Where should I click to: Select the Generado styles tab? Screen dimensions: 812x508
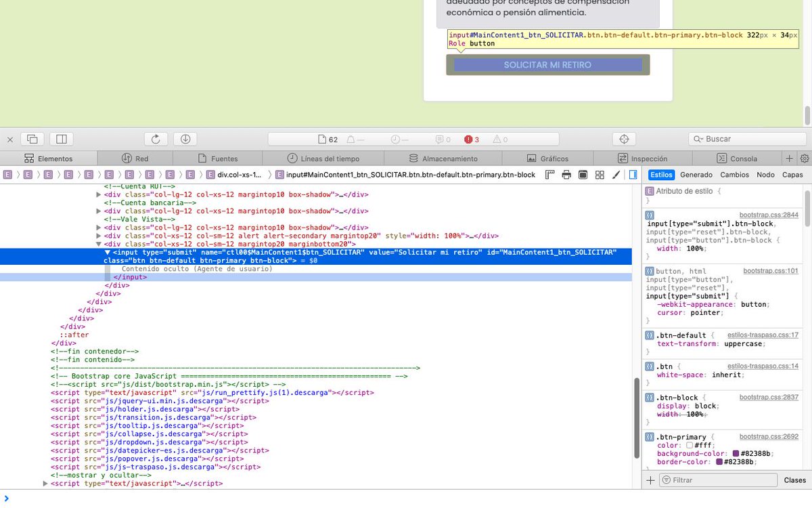coord(696,175)
